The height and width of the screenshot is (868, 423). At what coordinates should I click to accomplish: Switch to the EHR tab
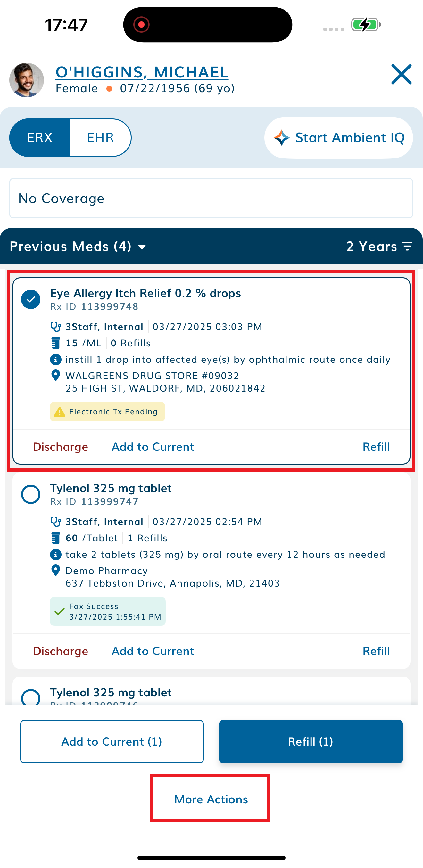click(100, 137)
